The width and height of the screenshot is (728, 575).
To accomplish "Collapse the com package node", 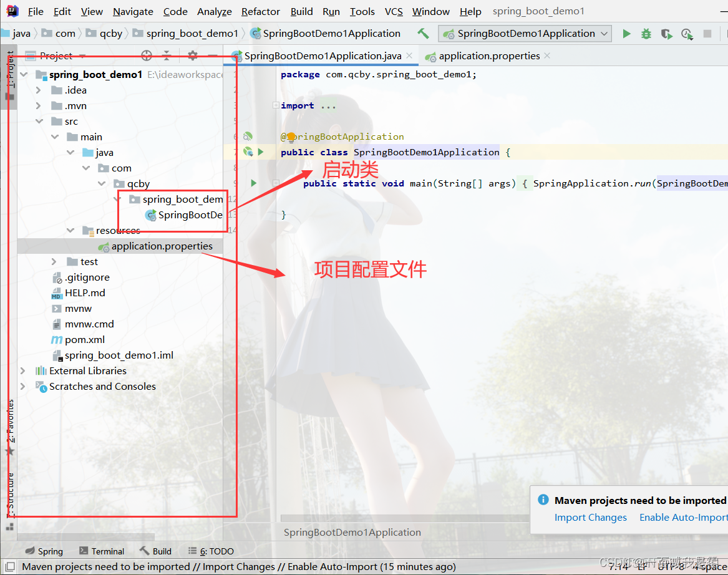I will [86, 168].
